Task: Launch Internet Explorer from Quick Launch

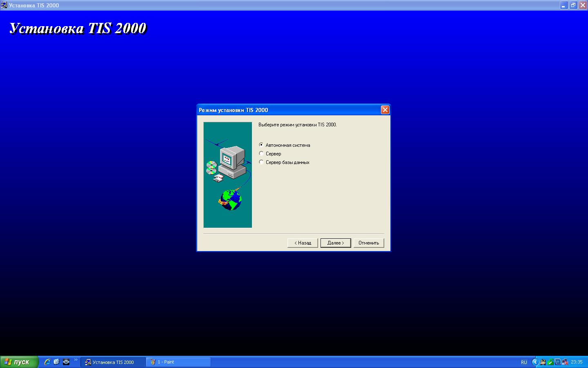Action: [47, 362]
